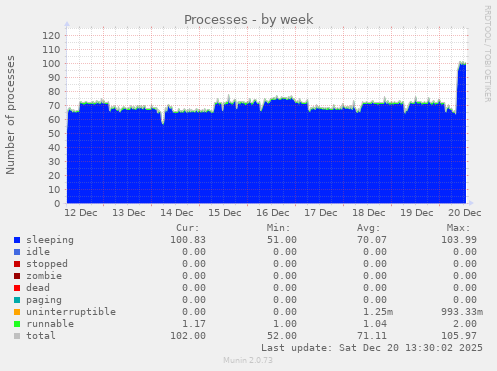Click the 'uninterruptible' legend label
The width and height of the screenshot is (497, 371).
(x=71, y=312)
